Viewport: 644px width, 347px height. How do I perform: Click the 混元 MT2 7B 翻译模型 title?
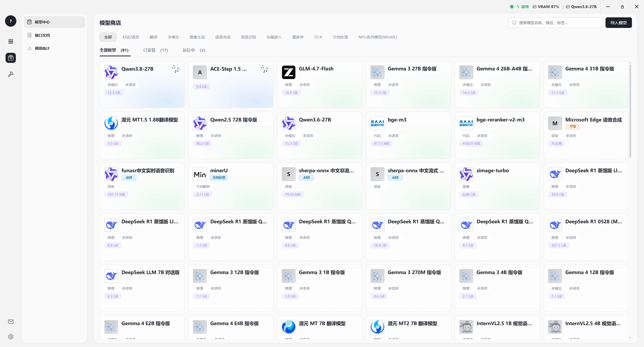point(412,324)
